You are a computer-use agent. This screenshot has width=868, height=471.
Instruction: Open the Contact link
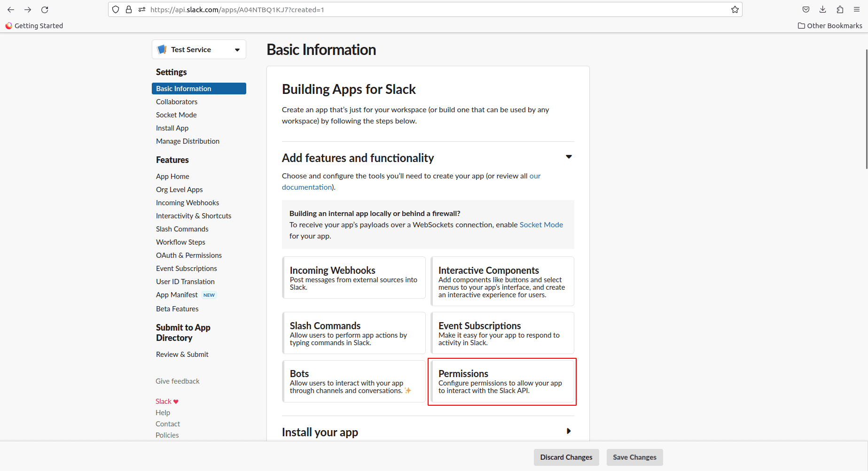coord(168,424)
